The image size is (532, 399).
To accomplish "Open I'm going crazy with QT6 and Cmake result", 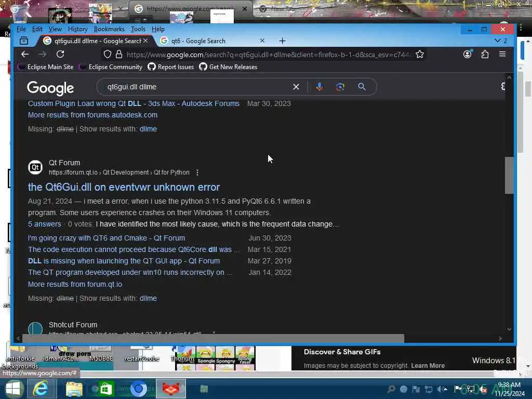I will pyautogui.click(x=107, y=238).
